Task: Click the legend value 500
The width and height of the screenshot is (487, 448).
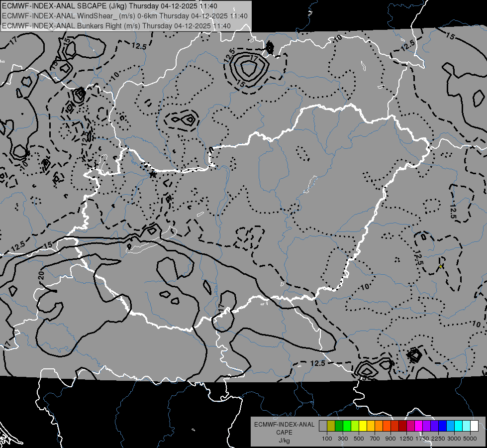Action: tap(359, 439)
